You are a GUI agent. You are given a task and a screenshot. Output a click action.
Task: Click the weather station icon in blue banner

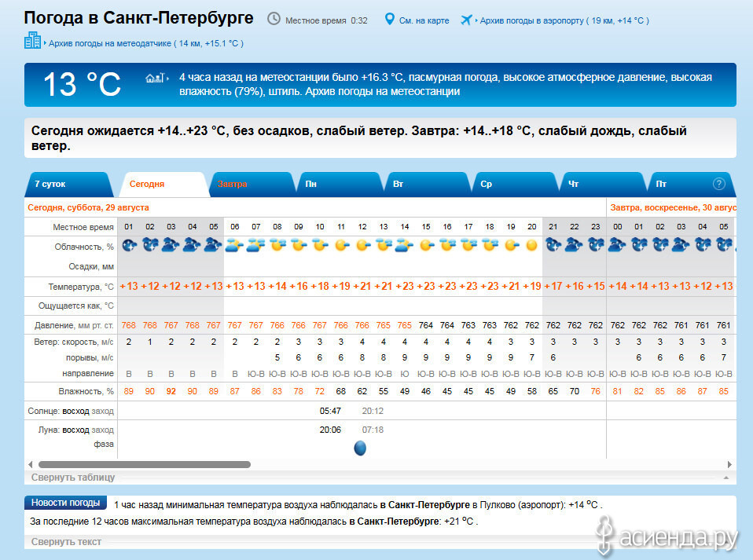tap(155, 78)
